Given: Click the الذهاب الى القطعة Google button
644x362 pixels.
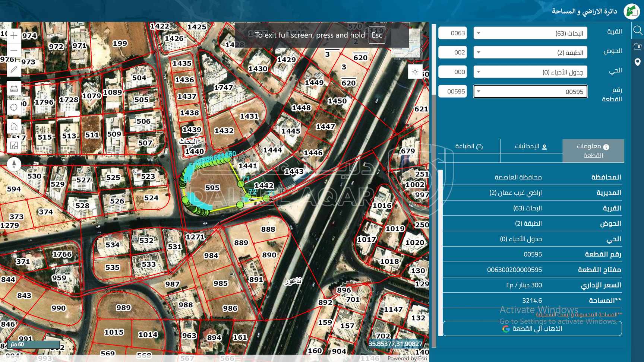Looking at the screenshot, I should (532, 328).
